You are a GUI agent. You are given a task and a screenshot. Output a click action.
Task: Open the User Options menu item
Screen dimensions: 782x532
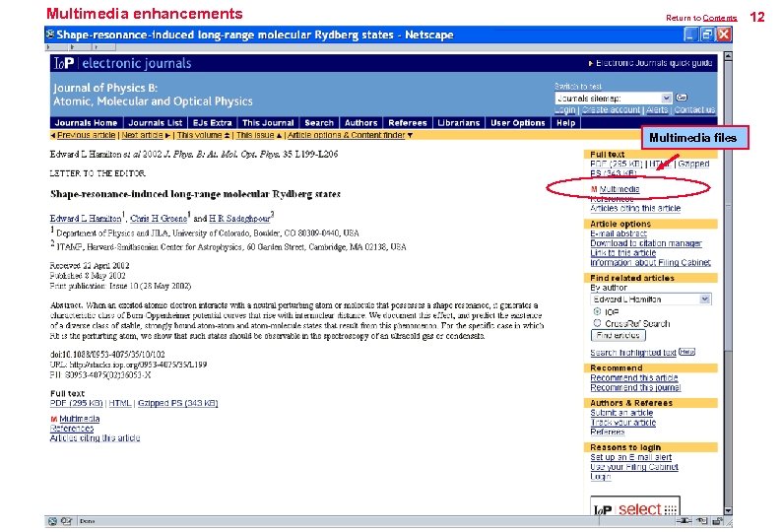pyautogui.click(x=518, y=123)
